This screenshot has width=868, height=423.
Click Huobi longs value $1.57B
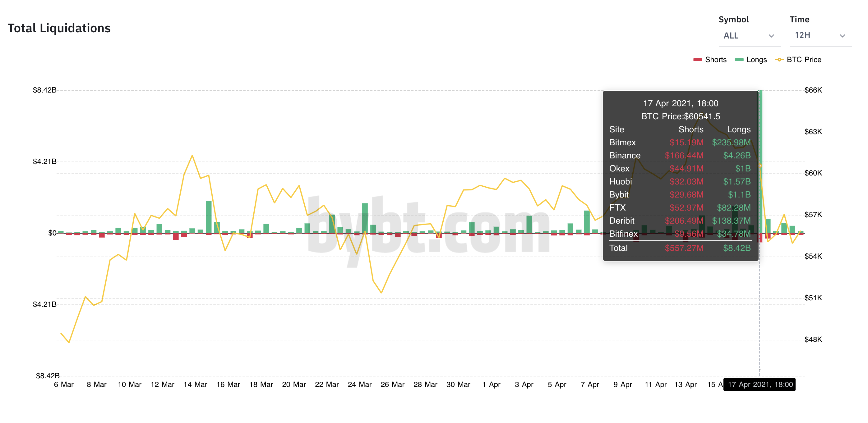[737, 182]
